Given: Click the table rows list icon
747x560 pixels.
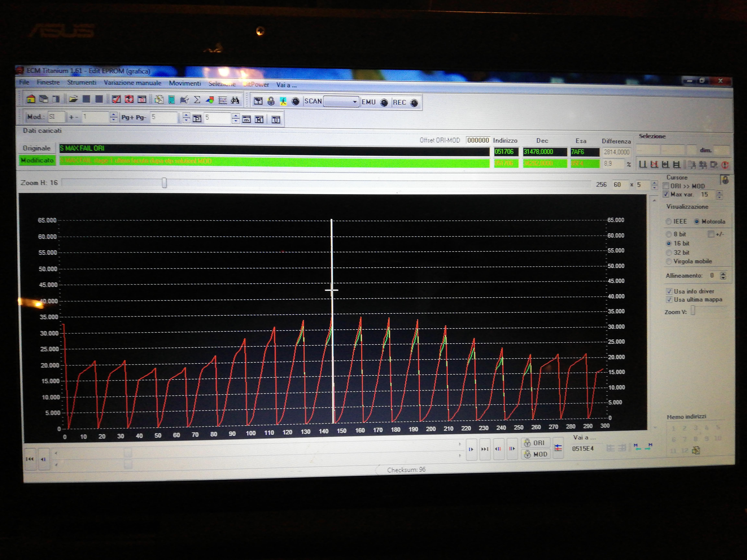Looking at the screenshot, I should (223, 100).
